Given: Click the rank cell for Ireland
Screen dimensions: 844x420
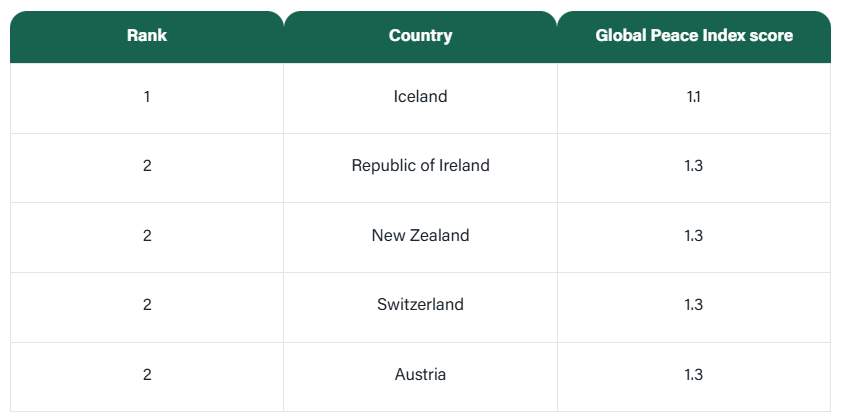Looking at the screenshot, I should pyautogui.click(x=147, y=166).
